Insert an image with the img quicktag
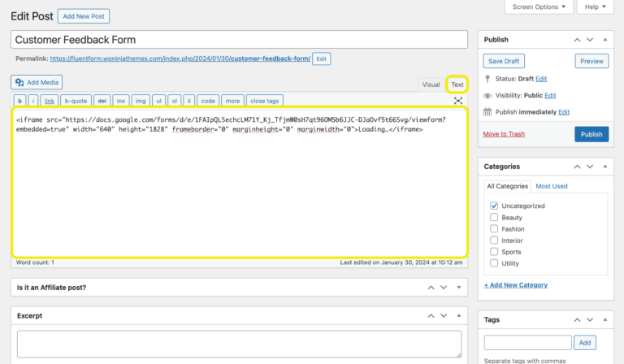624x364 pixels. click(x=141, y=101)
